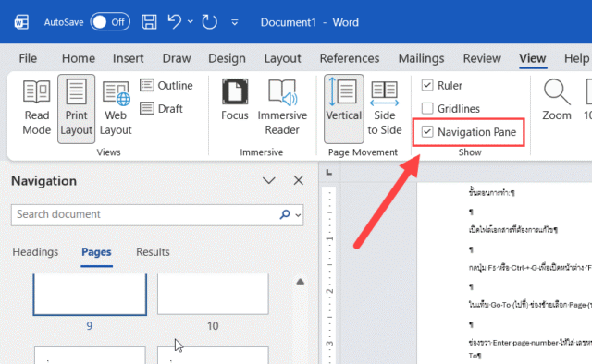Click the Search document field
This screenshot has width=592, height=364.
(x=157, y=215)
